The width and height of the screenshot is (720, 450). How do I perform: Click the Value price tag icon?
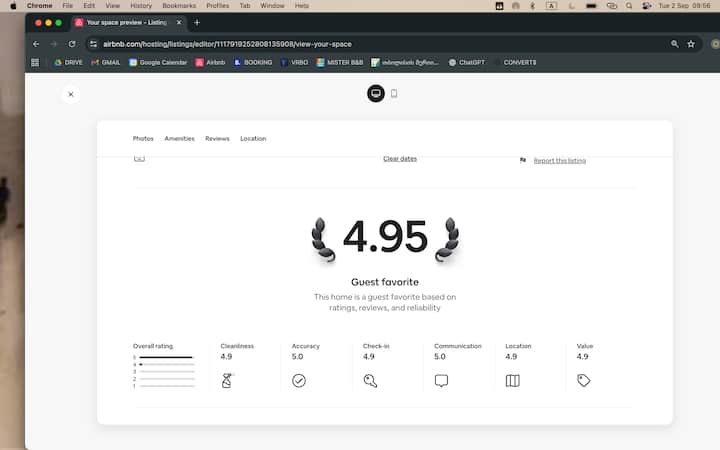click(584, 380)
